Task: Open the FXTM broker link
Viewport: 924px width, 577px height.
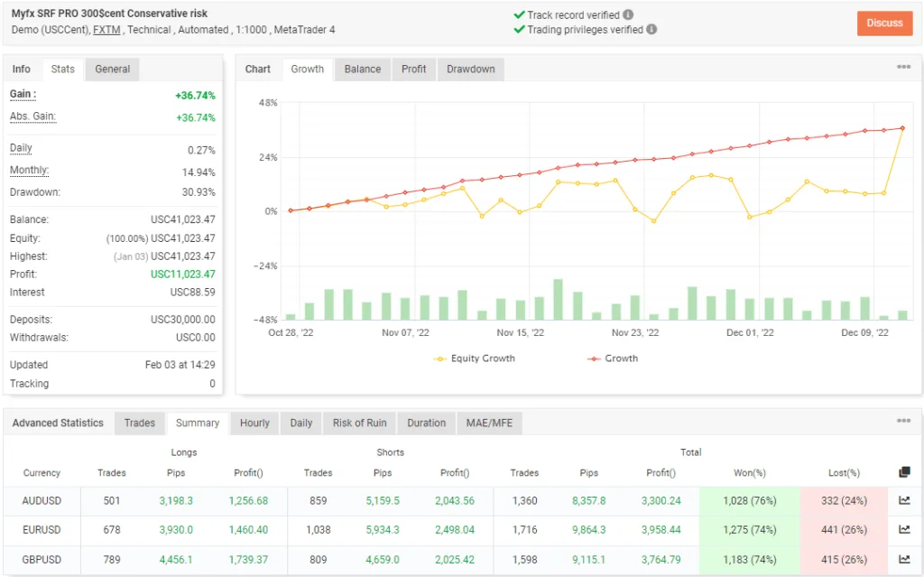Action: tap(106, 28)
